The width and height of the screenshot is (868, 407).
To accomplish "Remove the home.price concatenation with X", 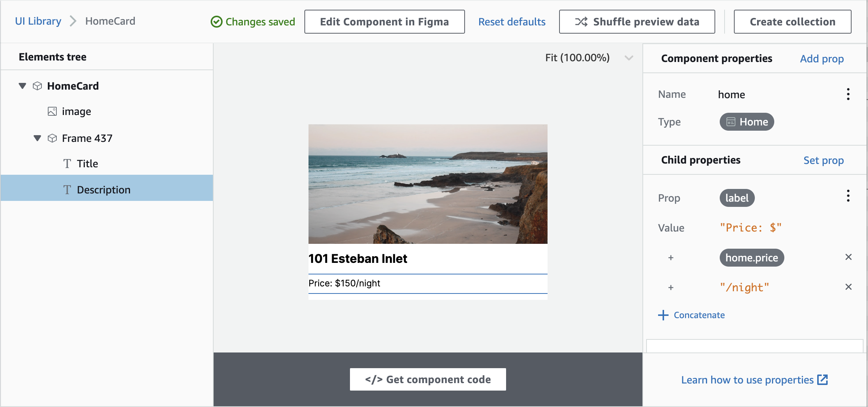I will click(848, 257).
